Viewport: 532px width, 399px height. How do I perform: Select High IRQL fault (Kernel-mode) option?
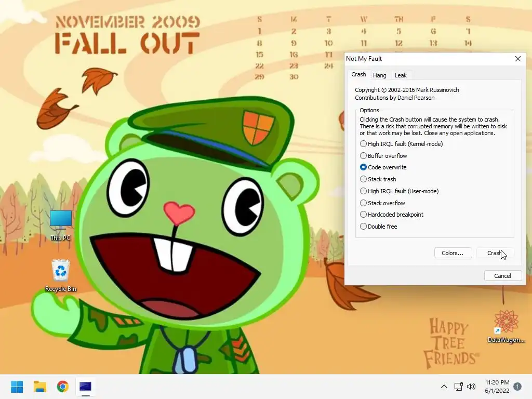(402, 144)
